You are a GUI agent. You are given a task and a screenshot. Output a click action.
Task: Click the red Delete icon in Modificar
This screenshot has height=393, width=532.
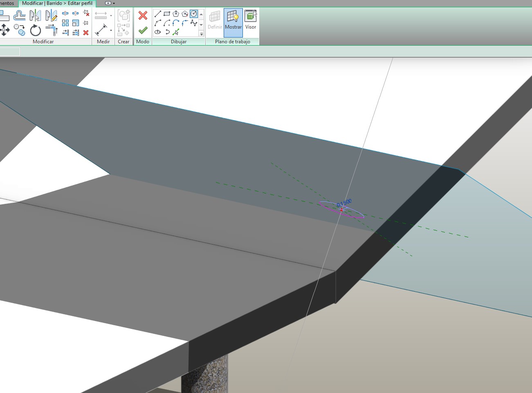tap(86, 33)
